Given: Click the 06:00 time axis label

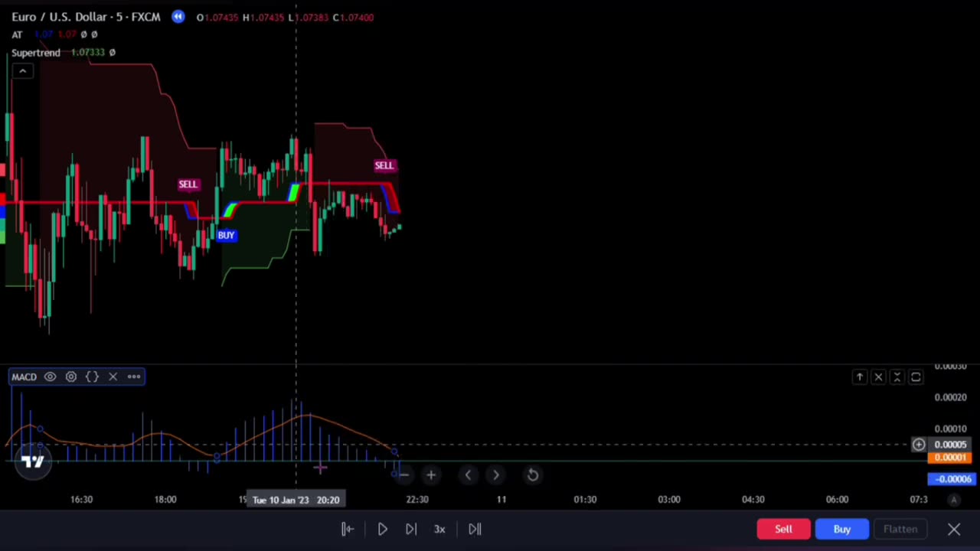Looking at the screenshot, I should pyautogui.click(x=837, y=500).
